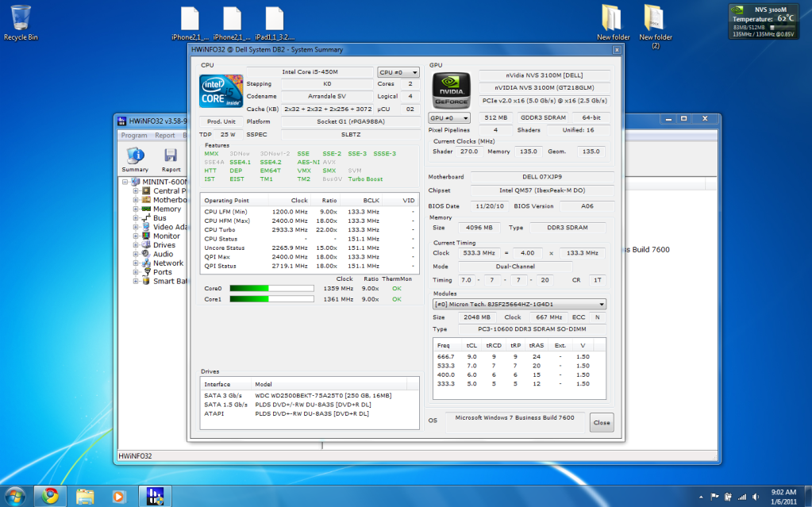Viewport: 812px width, 507px height.
Task: Click the nVIDIA NVS 3100M (GT218GLM) field
Action: [x=545, y=88]
